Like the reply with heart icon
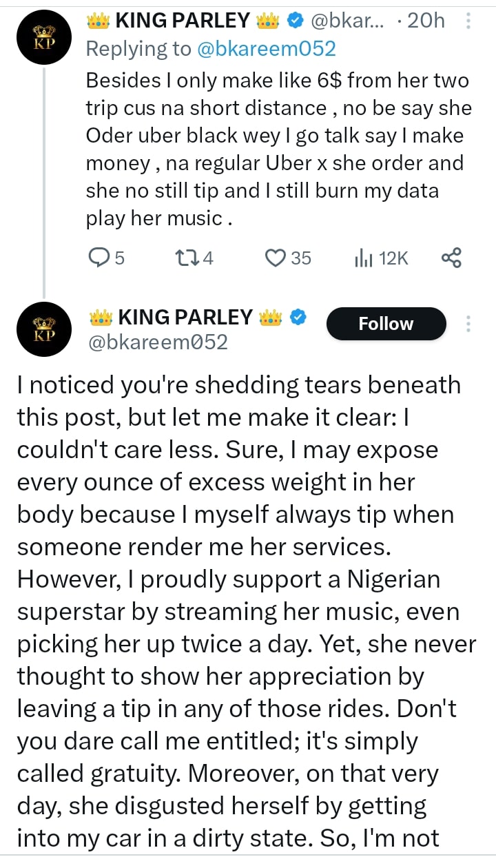This screenshot has height=868, width=496. [276, 258]
